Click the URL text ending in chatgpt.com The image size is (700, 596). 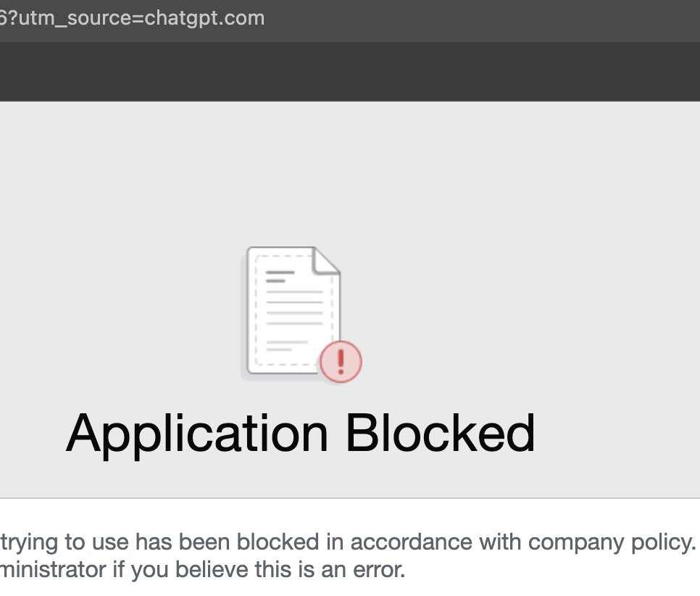132,19
